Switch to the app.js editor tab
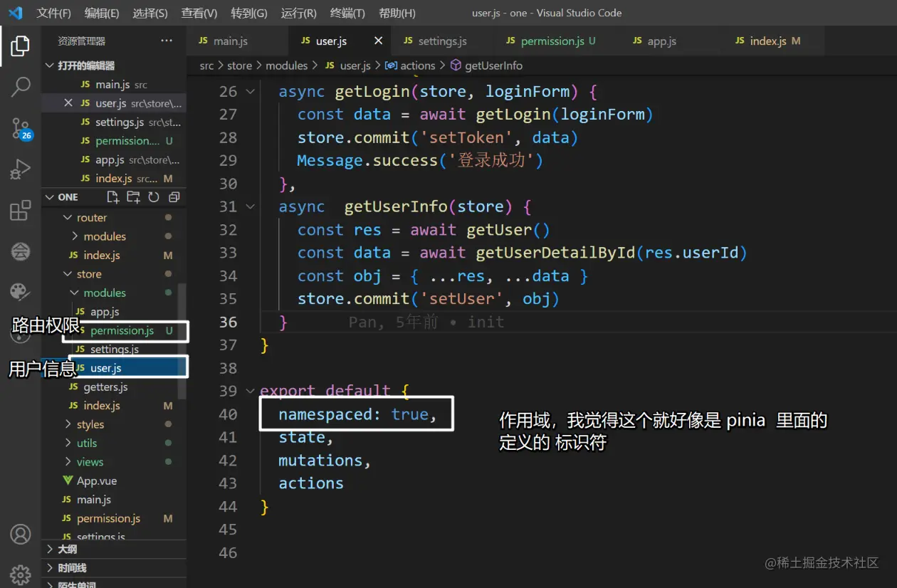The width and height of the screenshot is (897, 588). (x=661, y=41)
